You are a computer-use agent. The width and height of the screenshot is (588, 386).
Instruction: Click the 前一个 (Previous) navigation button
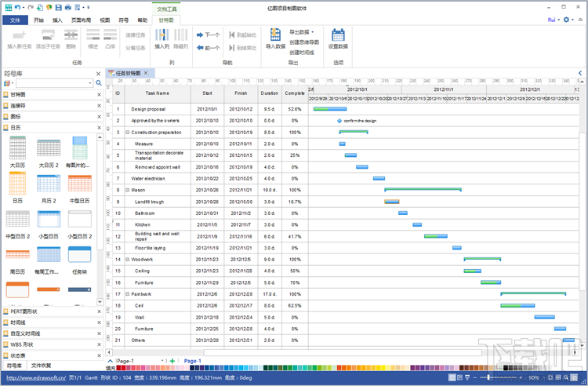tap(208, 48)
